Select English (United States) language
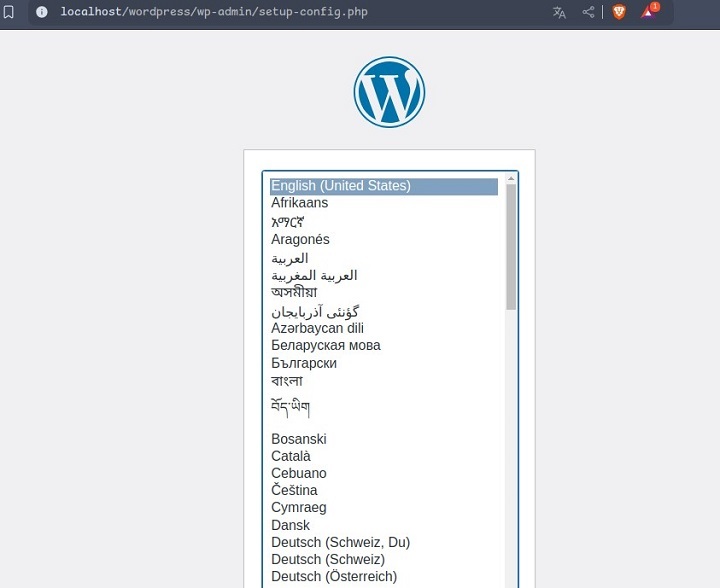Screen dimensions: 720x588 pyautogui.click(x=384, y=186)
